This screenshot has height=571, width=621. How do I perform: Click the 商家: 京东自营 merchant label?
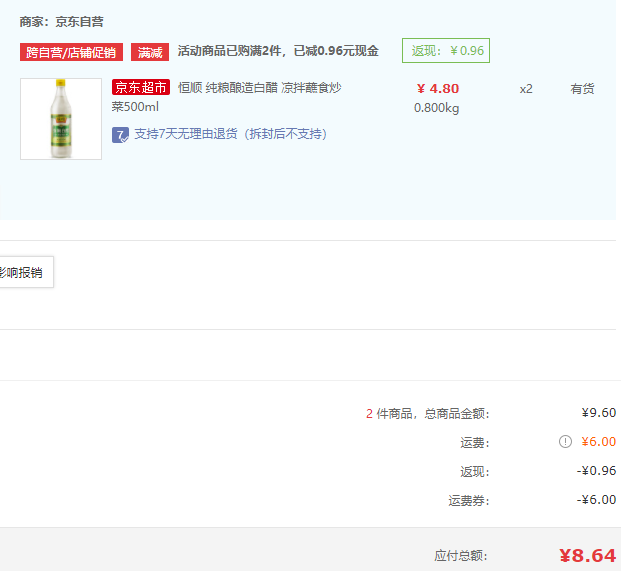click(x=62, y=22)
